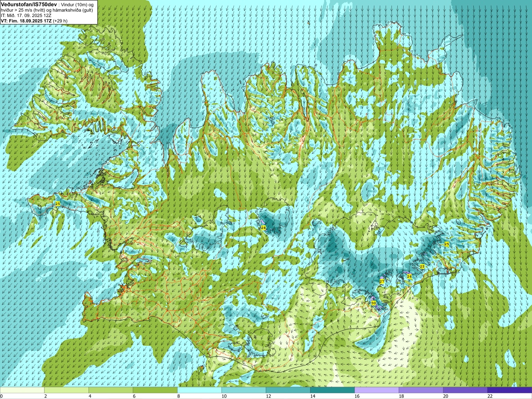
Task: Click the legend scale value '2'
Action: [x=45, y=396]
